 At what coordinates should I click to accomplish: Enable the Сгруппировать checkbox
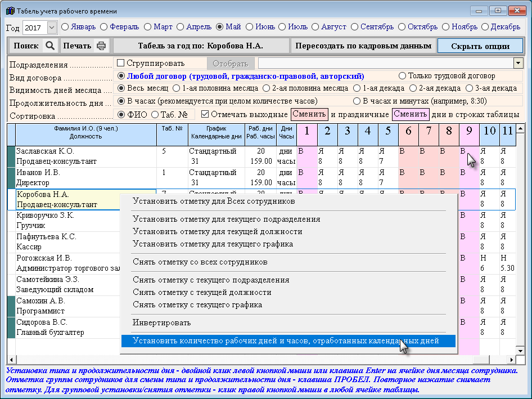pos(120,63)
